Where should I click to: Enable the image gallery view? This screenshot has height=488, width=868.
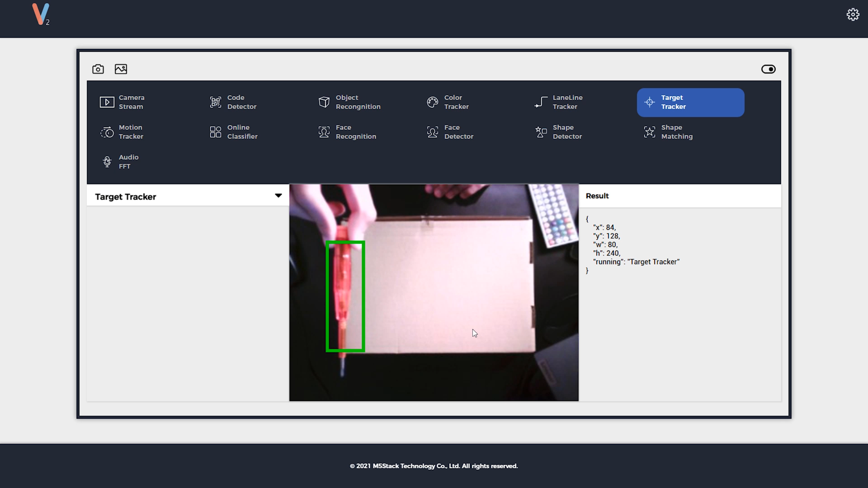point(121,69)
